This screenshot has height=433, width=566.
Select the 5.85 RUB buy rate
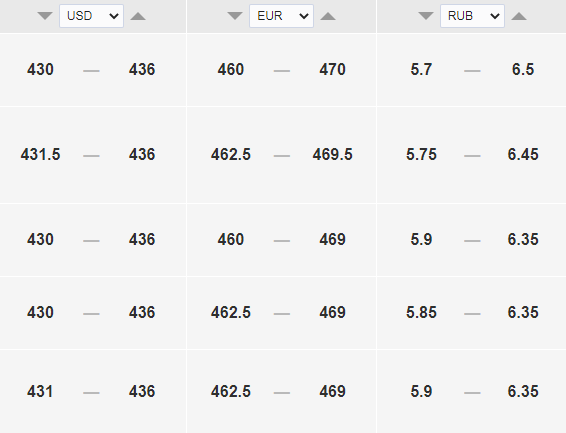421,312
